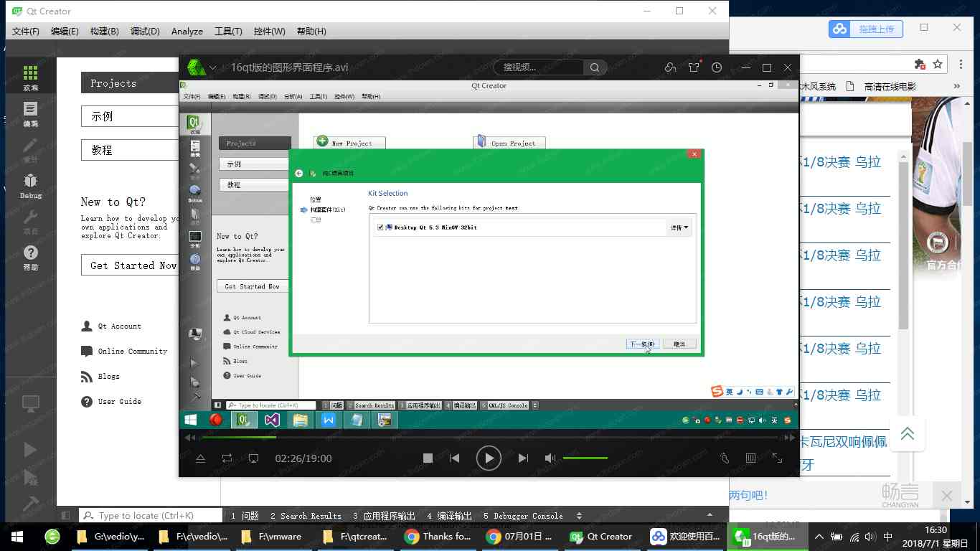980x551 pixels.
Task: Seek on the video progress bar
Action: tap(490, 437)
